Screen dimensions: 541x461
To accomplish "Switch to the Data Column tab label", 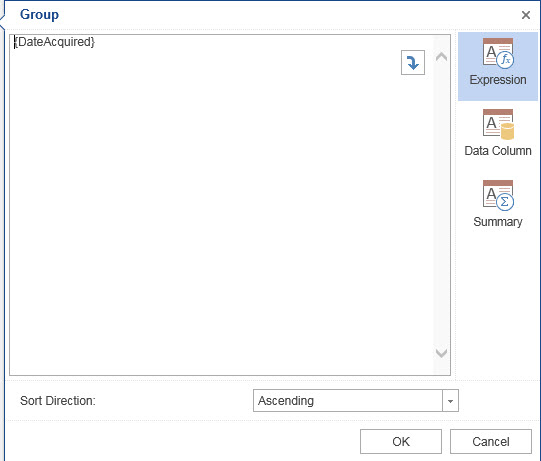I will [x=498, y=151].
